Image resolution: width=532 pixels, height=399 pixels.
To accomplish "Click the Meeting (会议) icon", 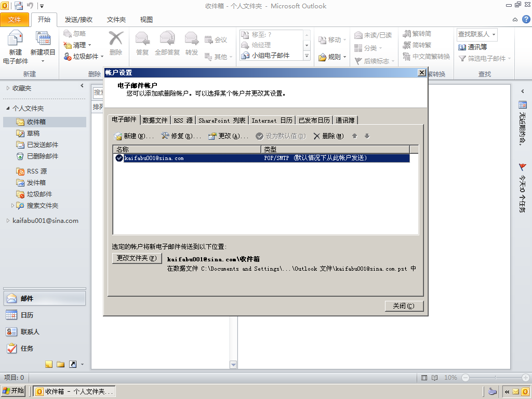I will 209,39.
